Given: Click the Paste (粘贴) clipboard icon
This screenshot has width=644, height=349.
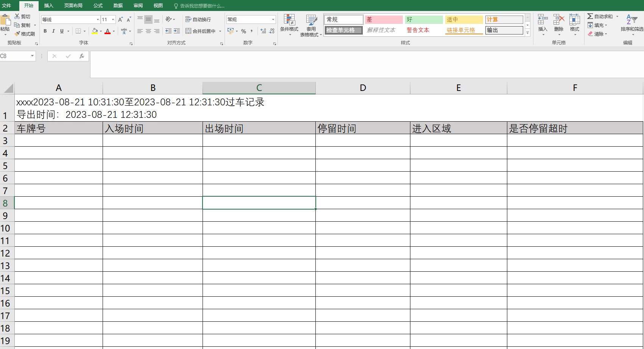Looking at the screenshot, I should coord(5,20).
